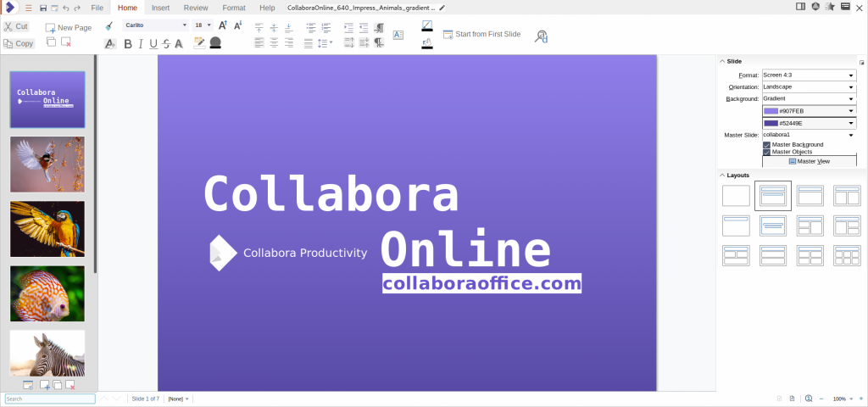
Task: Toggle the Master Objects checkbox
Action: coord(766,152)
